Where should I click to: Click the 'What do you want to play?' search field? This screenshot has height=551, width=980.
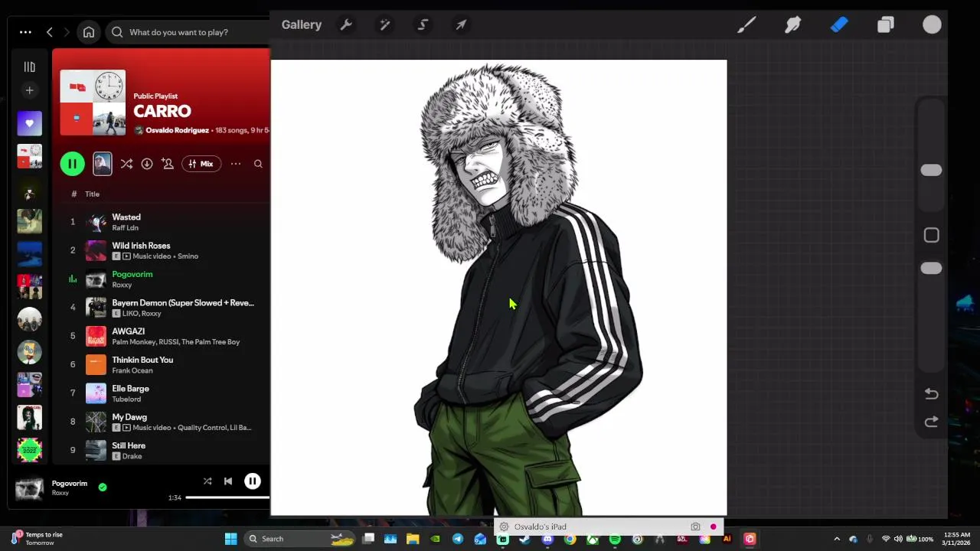(x=188, y=32)
